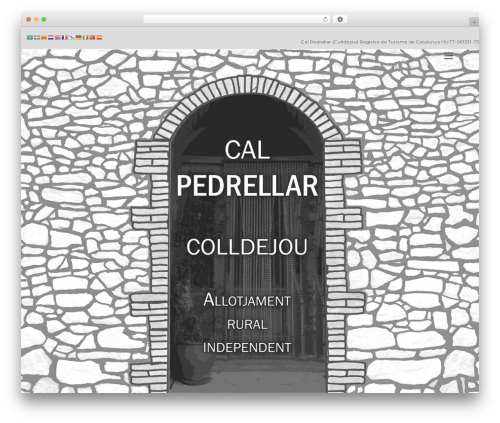Reload the page in the browser bar
500x423 pixels.
325,19
